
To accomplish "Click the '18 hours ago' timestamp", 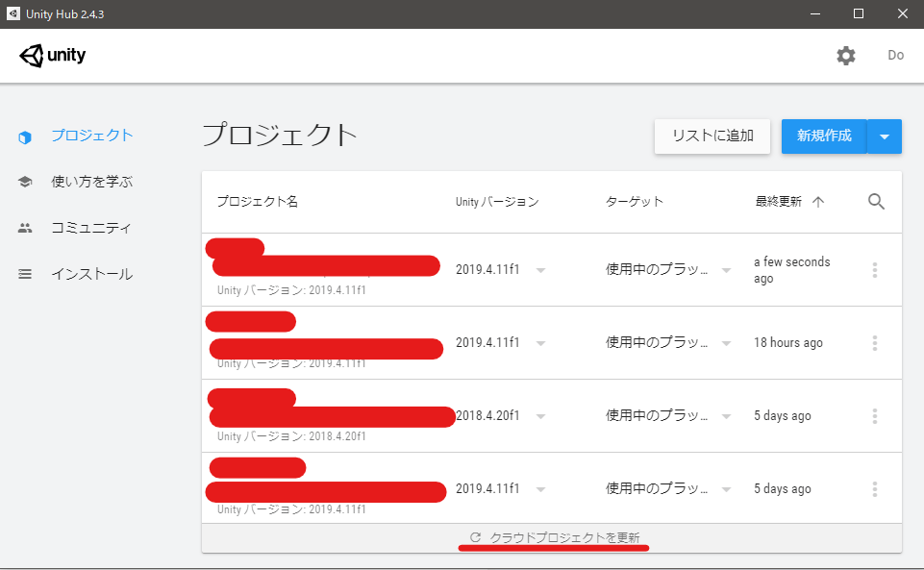I will pos(788,343).
